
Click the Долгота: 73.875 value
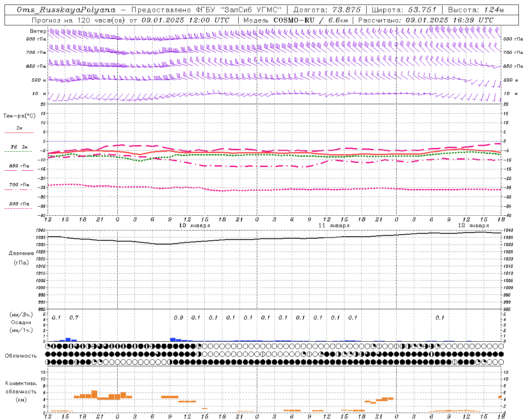[327, 10]
